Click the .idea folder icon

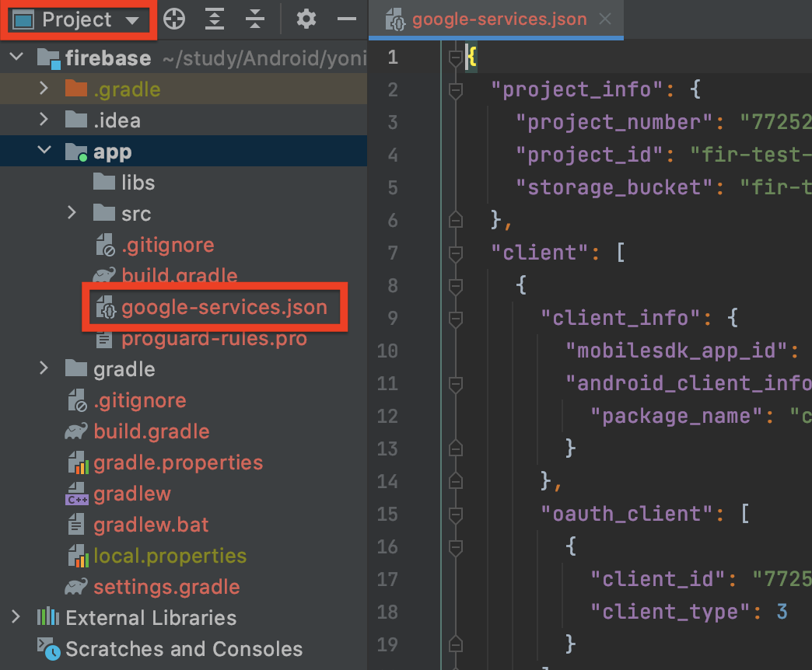76,120
